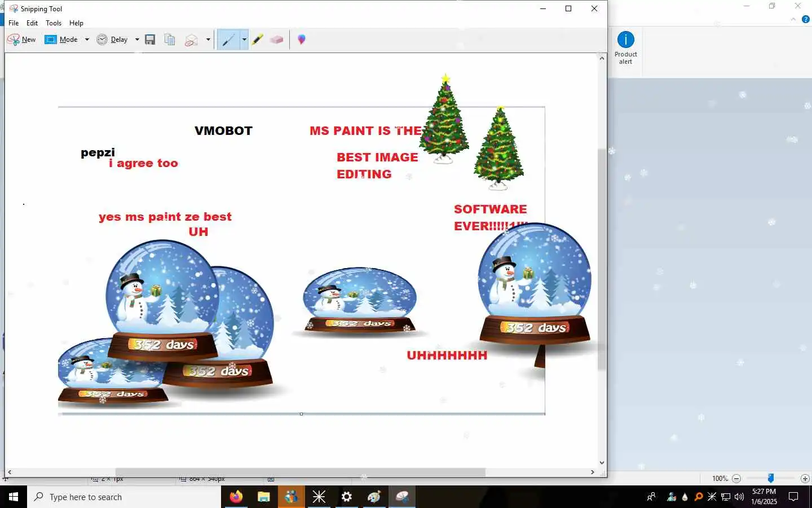The image size is (812, 508).
Task: Expand the Send Snip dropdown arrow
Action: pos(208,40)
